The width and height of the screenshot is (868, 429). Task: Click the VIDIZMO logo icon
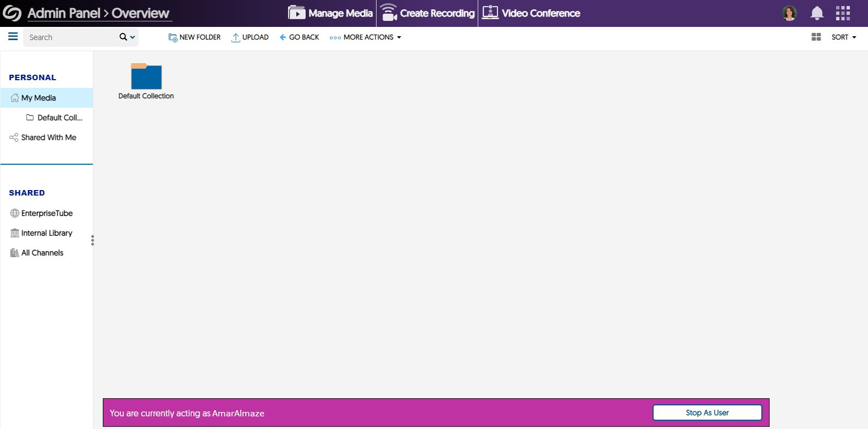pyautogui.click(x=12, y=13)
